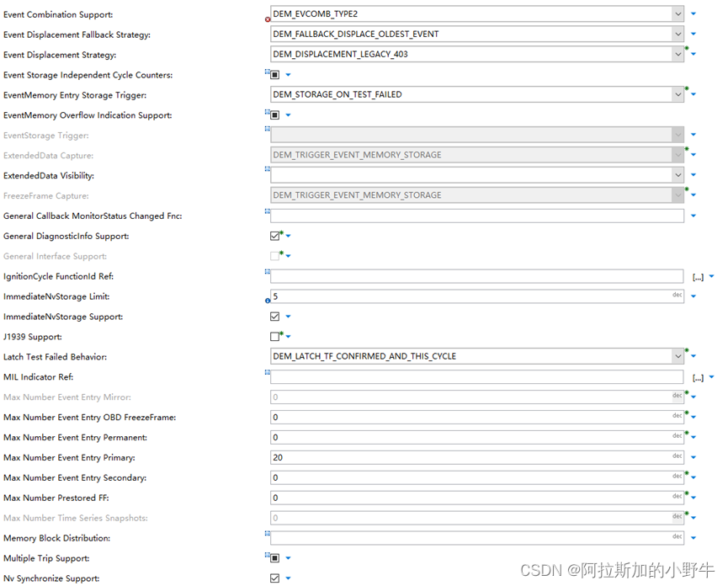Screen dimensions: 728x586
Task: Click the [...] button for IgnitionCycle FunctionId Ref
Action: pos(696,276)
